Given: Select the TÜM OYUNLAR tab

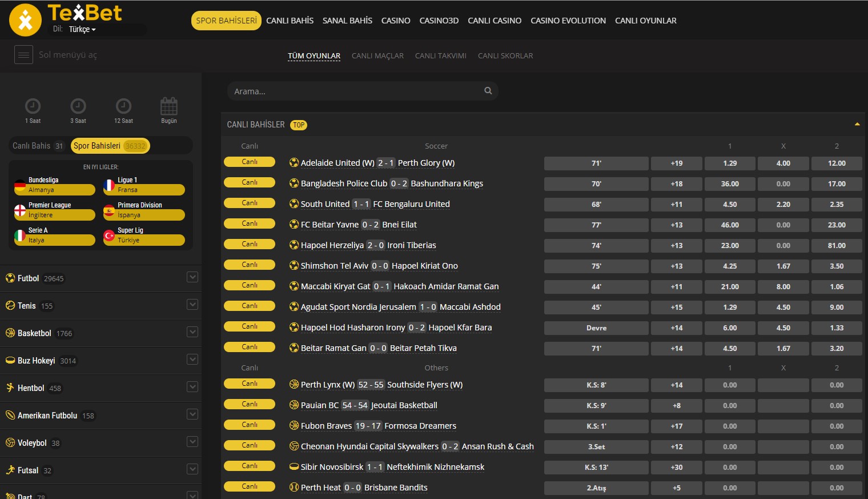Looking at the screenshot, I should click(x=314, y=56).
